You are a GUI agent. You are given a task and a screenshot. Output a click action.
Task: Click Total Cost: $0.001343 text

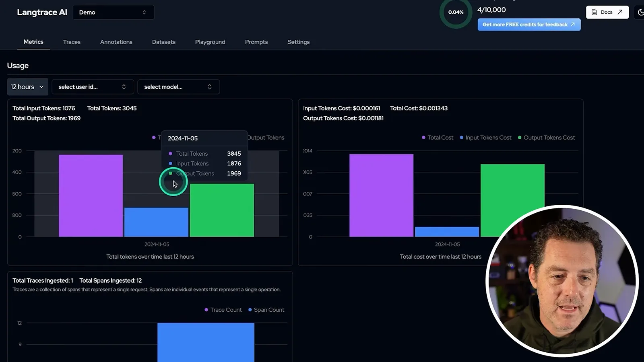[419, 108]
